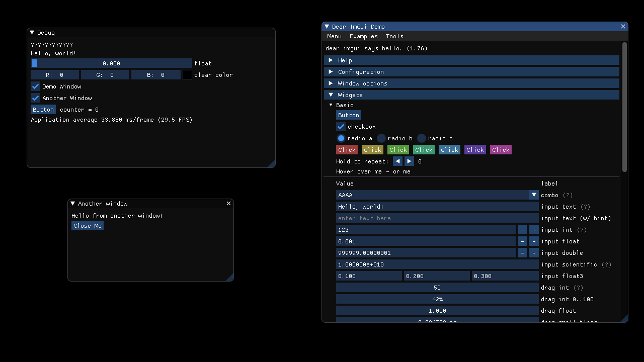Expand the Window options section

[x=471, y=83]
